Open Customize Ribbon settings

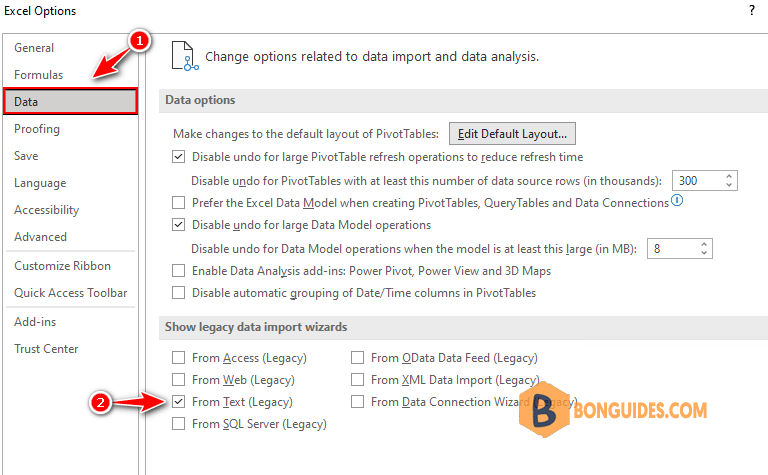[x=62, y=265]
